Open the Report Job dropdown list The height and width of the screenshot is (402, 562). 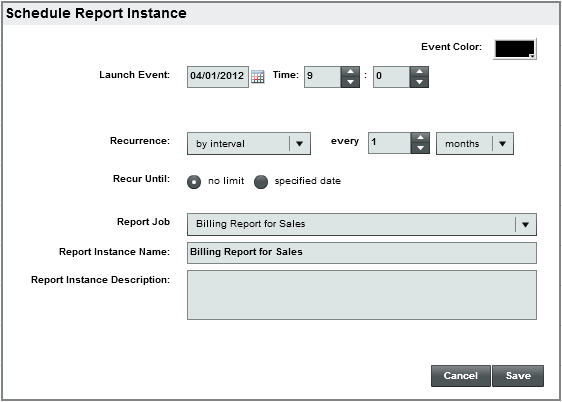coord(362,225)
